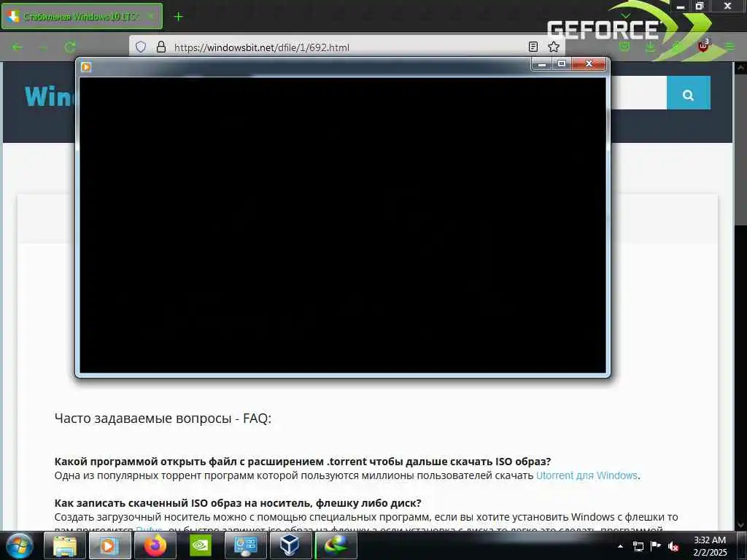Click the black video area of player
Viewport: 747px width, 560px height.
coord(343,225)
